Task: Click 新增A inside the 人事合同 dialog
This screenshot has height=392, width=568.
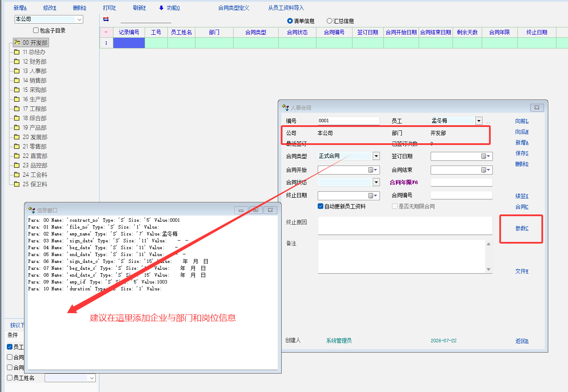Action: (x=522, y=143)
